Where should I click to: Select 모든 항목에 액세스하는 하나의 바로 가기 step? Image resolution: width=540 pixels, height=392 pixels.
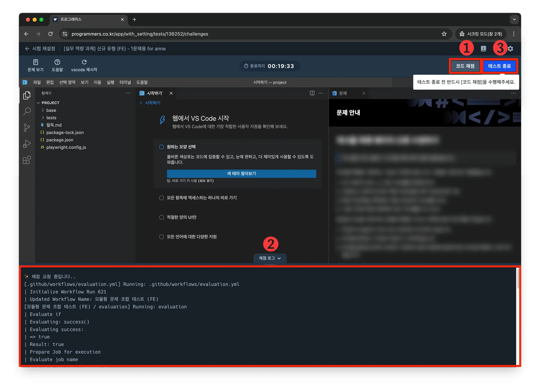161,198
